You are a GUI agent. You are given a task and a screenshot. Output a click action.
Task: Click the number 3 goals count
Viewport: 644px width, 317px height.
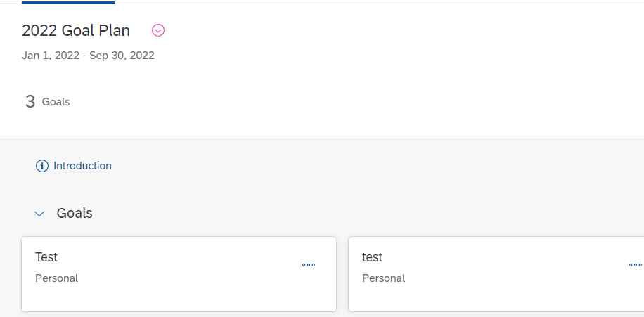(30, 101)
